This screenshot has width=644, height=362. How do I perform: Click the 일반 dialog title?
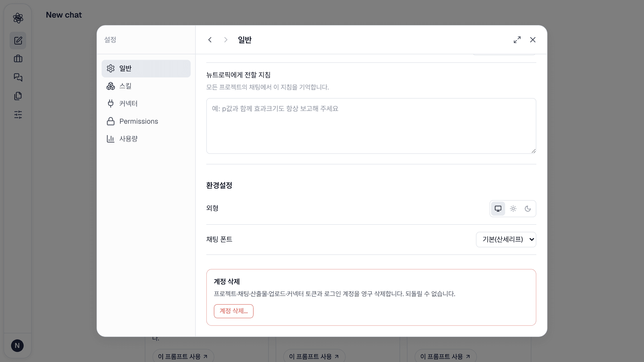[x=245, y=40]
